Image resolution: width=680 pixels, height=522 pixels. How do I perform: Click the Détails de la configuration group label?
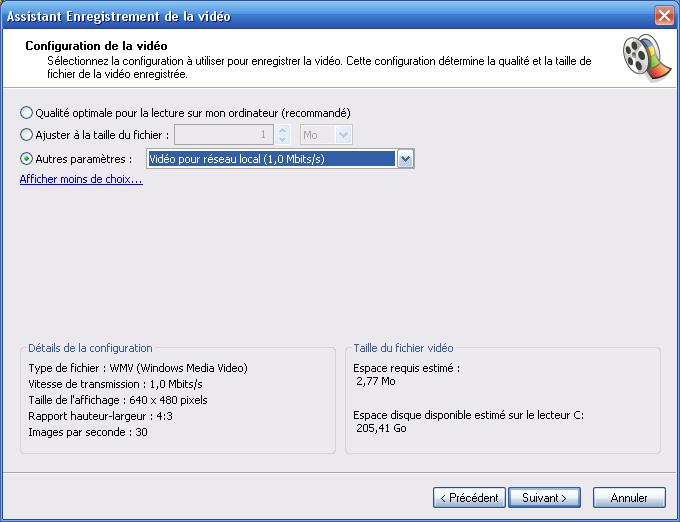[90, 348]
